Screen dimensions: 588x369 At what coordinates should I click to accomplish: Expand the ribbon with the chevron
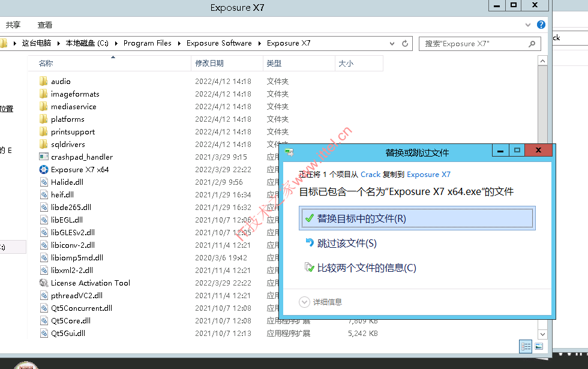[528, 25]
